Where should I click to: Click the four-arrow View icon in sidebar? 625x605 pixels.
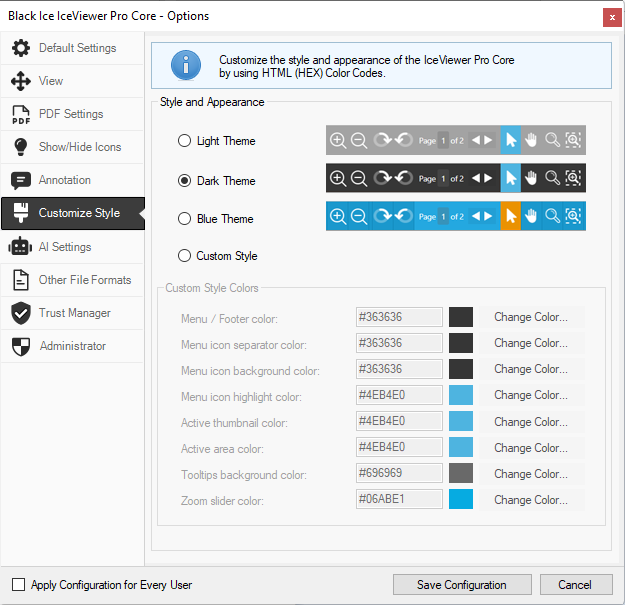pos(21,81)
